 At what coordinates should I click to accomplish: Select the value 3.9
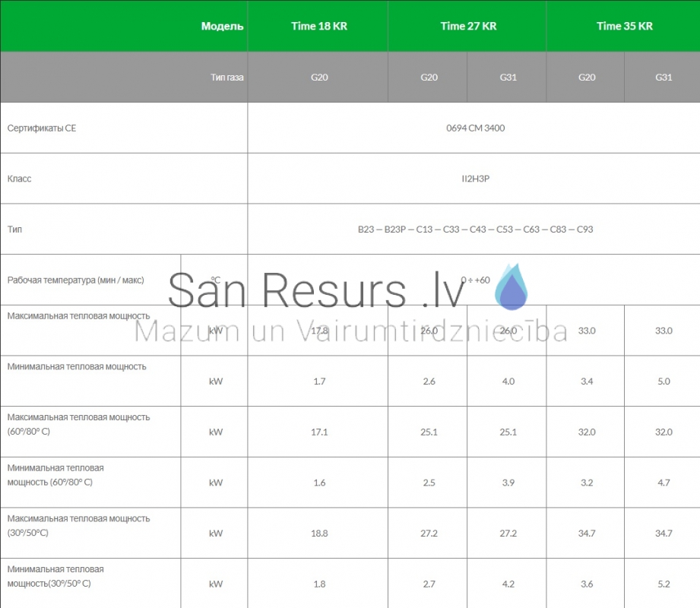[x=508, y=483]
